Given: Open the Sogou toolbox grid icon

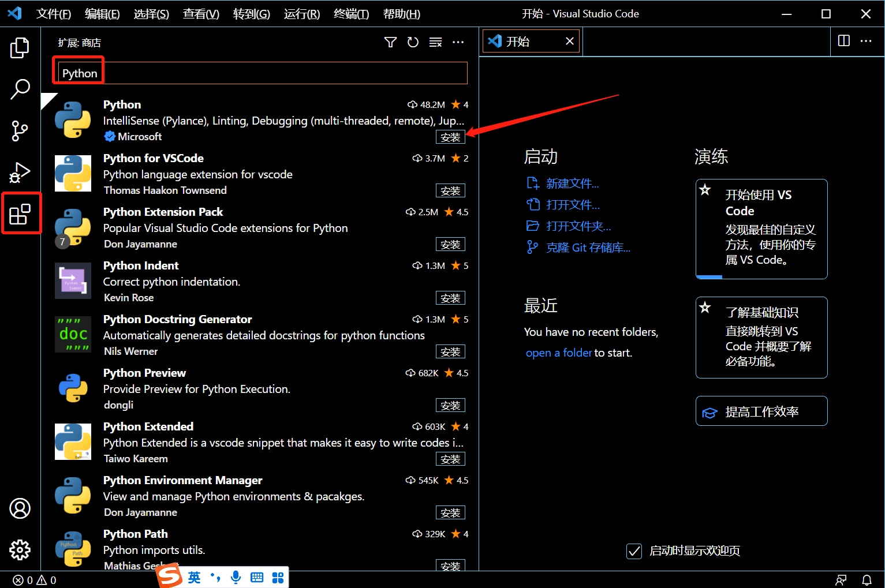Looking at the screenshot, I should pyautogui.click(x=278, y=578).
